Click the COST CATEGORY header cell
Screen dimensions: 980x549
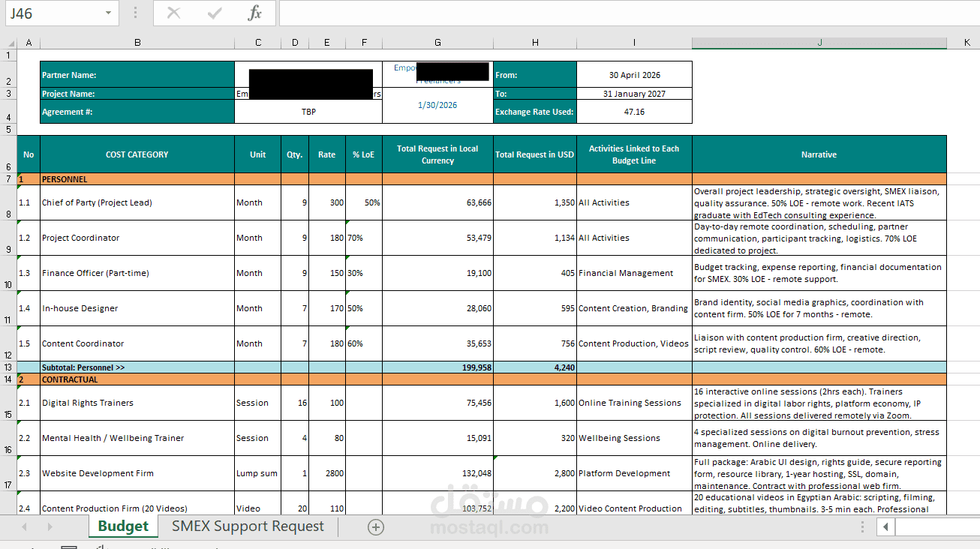137,154
